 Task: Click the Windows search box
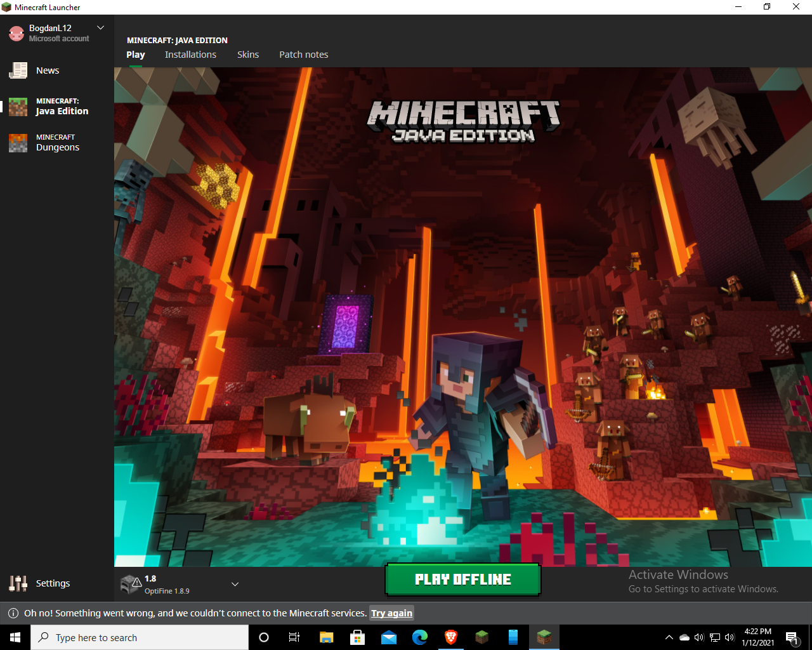click(x=140, y=637)
